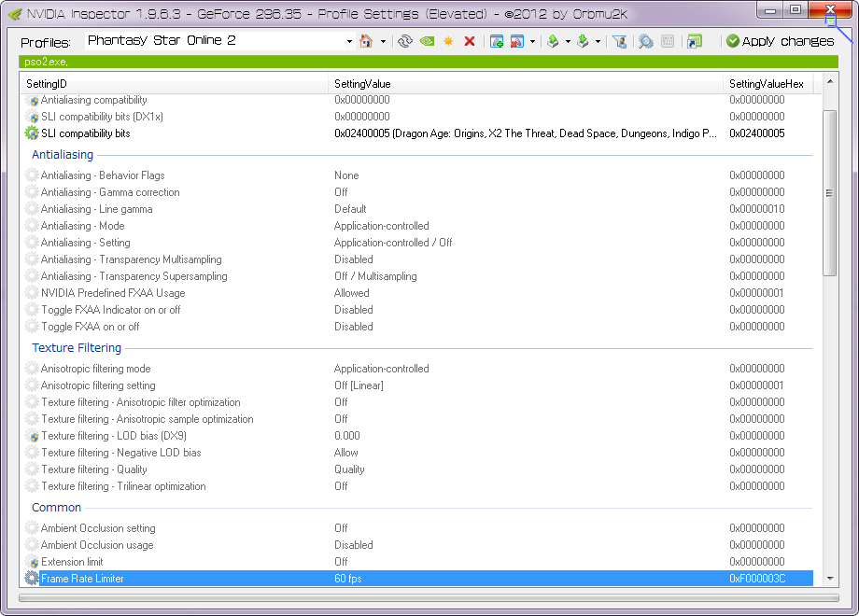The height and width of the screenshot is (616, 859).
Task: Sort by the SettingValue column header
Action: pos(526,84)
